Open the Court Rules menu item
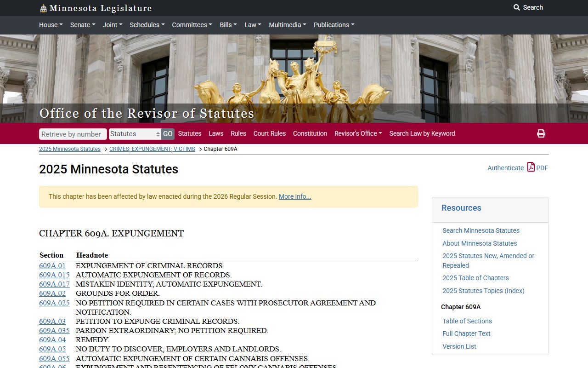588x368 pixels. coord(270,133)
